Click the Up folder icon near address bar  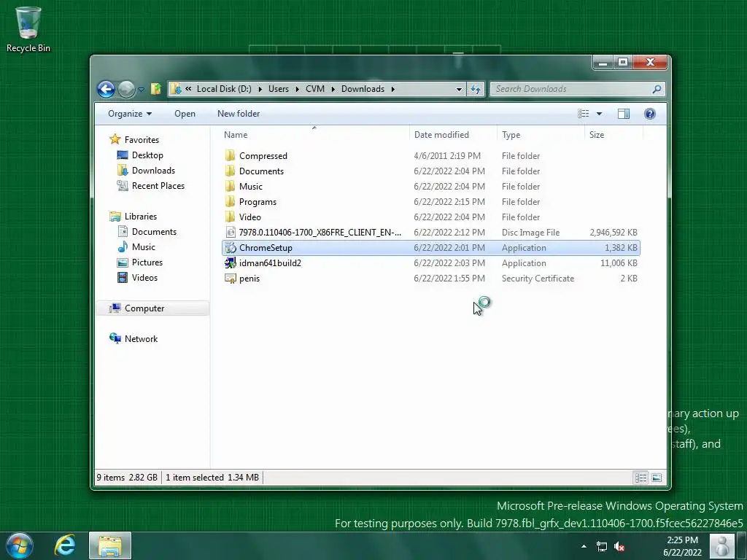coord(156,88)
